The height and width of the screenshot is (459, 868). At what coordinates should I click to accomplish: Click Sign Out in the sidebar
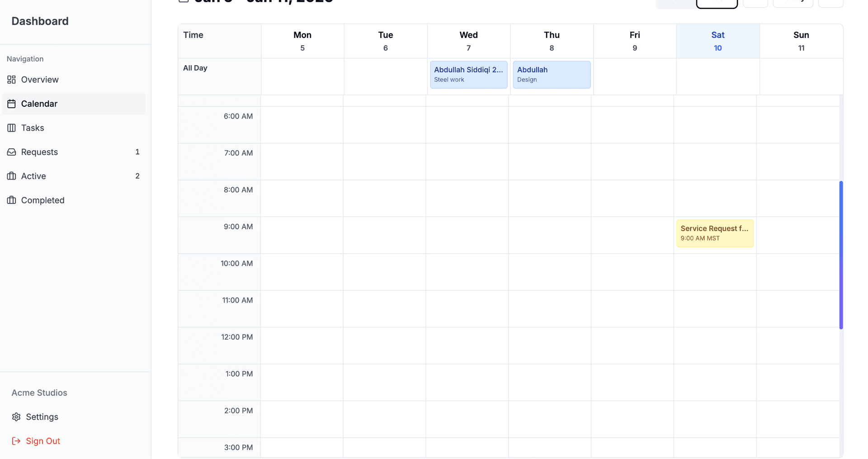(42, 441)
